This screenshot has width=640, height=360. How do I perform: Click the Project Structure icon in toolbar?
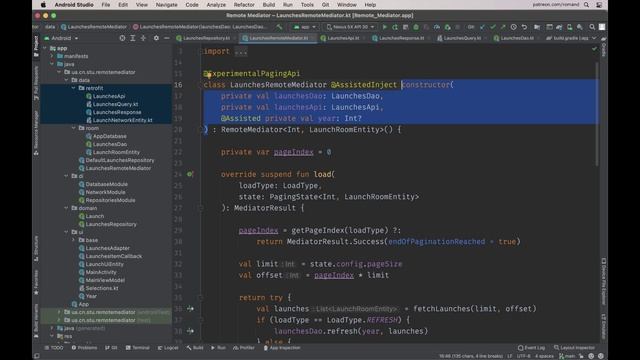point(537,27)
